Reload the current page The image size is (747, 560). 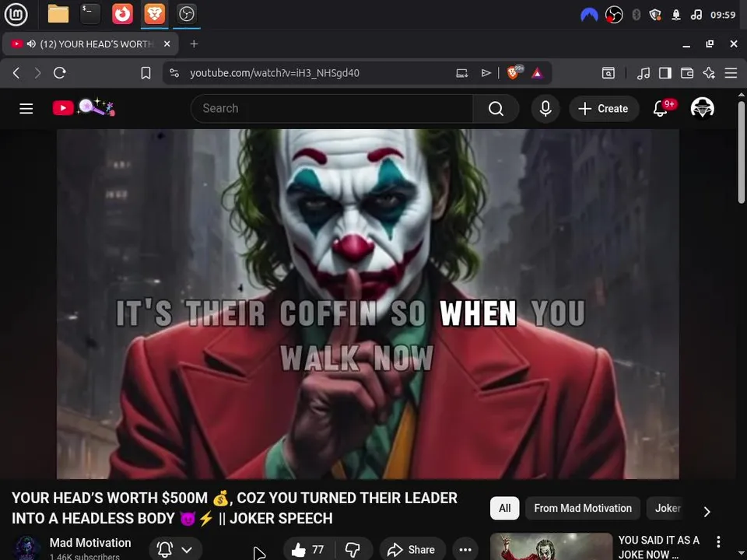point(60,73)
